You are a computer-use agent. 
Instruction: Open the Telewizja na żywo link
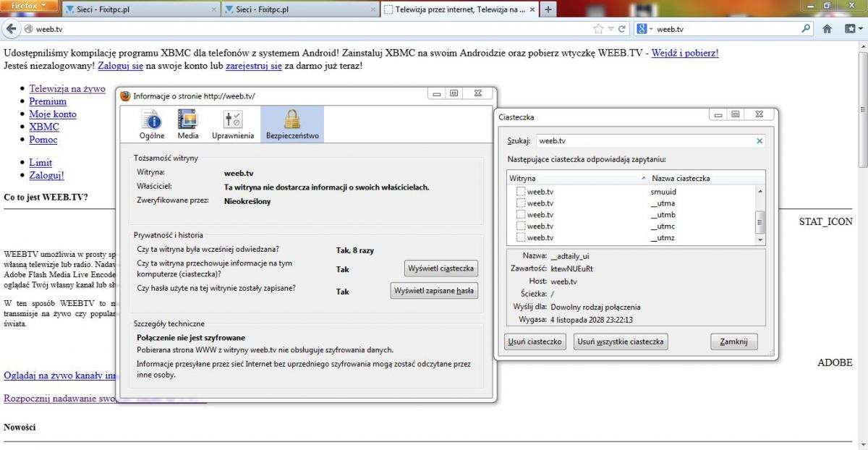click(x=67, y=89)
